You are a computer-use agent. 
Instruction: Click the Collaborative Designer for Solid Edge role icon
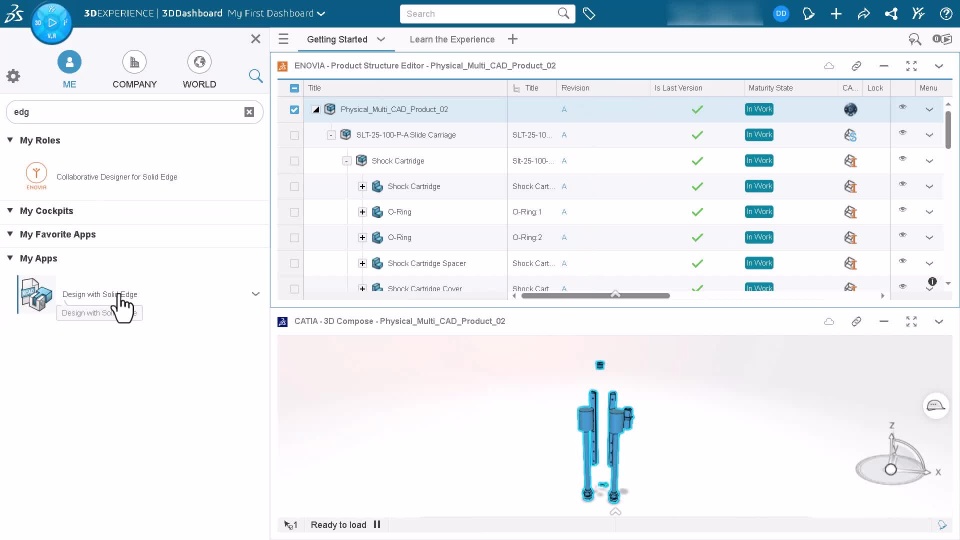click(x=36, y=176)
